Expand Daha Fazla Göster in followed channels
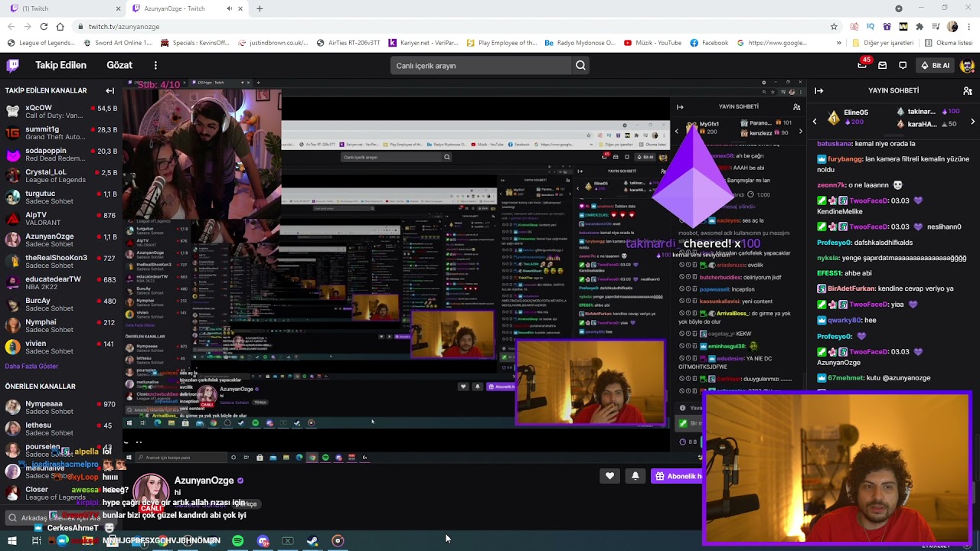 (x=31, y=366)
